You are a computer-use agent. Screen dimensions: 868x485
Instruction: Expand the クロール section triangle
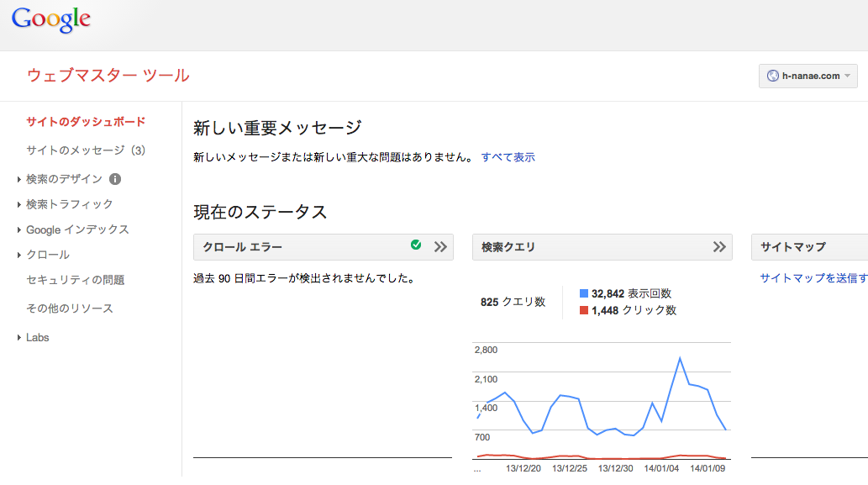(18, 256)
